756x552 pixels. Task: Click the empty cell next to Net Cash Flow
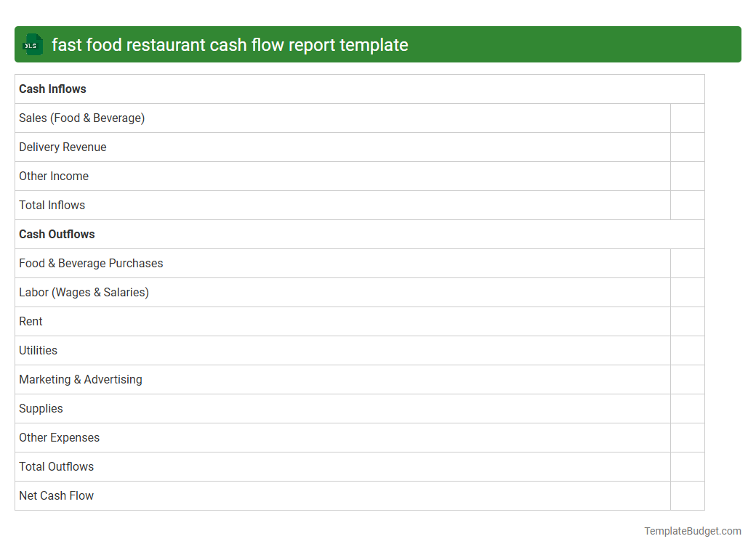pyautogui.click(x=687, y=495)
